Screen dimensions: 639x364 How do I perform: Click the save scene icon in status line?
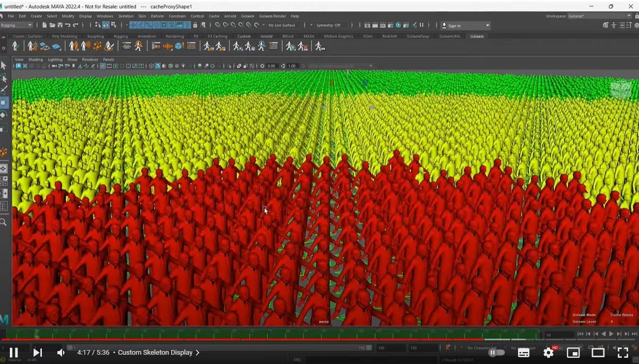[60, 25]
